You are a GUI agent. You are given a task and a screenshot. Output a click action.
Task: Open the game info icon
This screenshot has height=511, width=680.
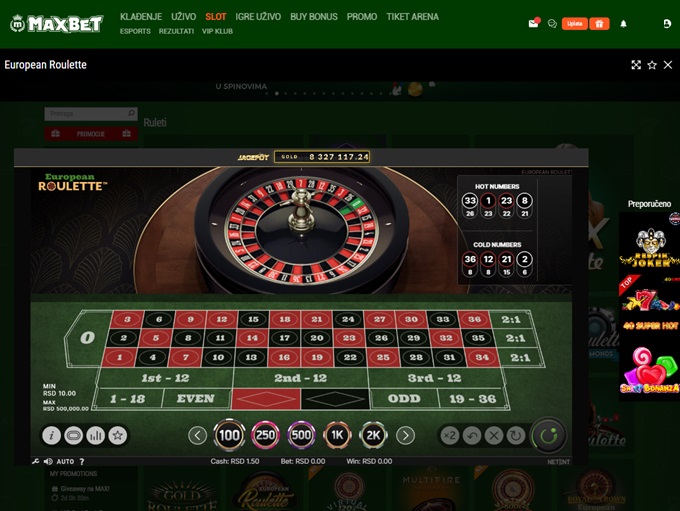tap(52, 435)
